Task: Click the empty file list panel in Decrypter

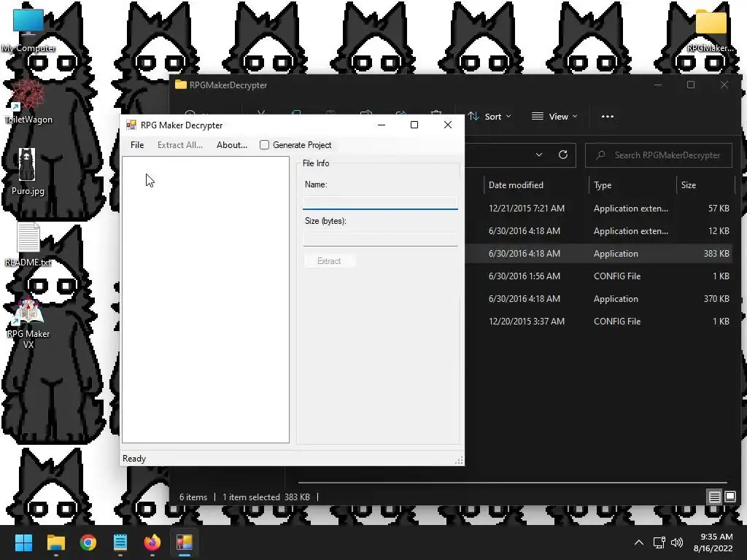Action: pyautogui.click(x=206, y=300)
